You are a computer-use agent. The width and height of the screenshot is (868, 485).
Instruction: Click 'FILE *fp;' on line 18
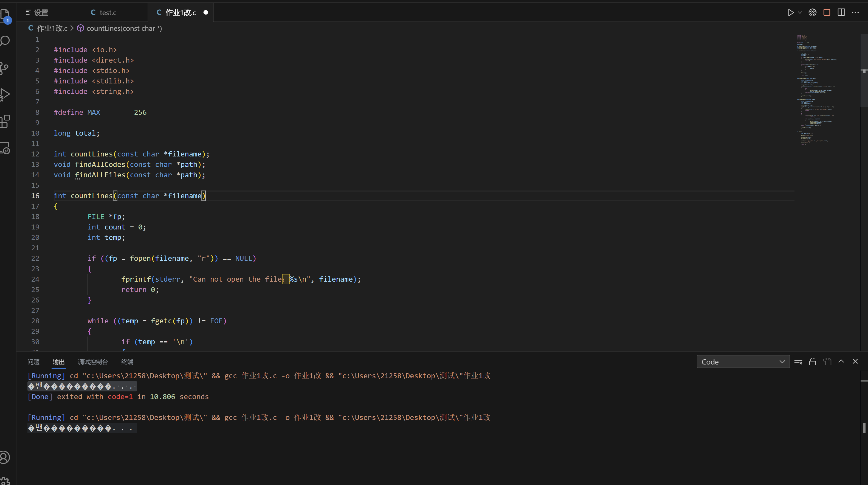pos(106,217)
